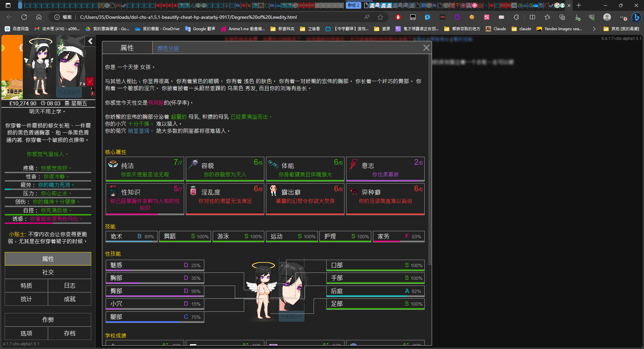Image resolution: width=644 pixels, height=349 pixels.
Task: Expand the bookmarks bar overflow chevron
Action: coord(594,29)
